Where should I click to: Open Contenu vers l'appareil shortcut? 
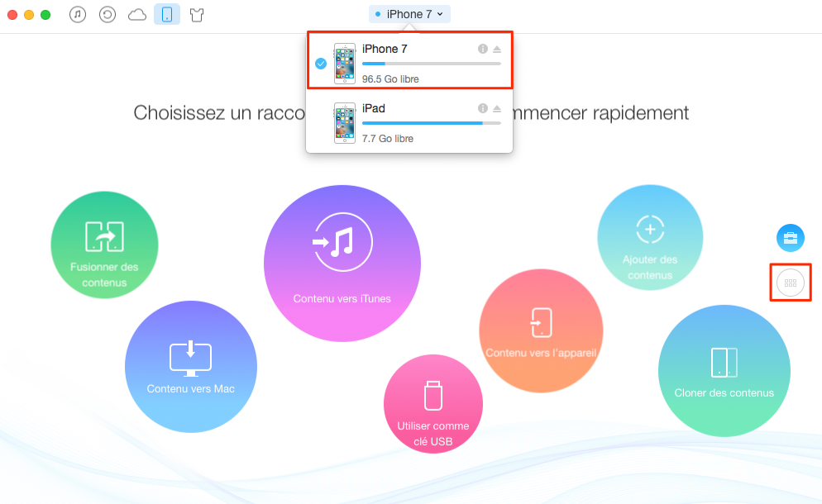tap(541, 330)
